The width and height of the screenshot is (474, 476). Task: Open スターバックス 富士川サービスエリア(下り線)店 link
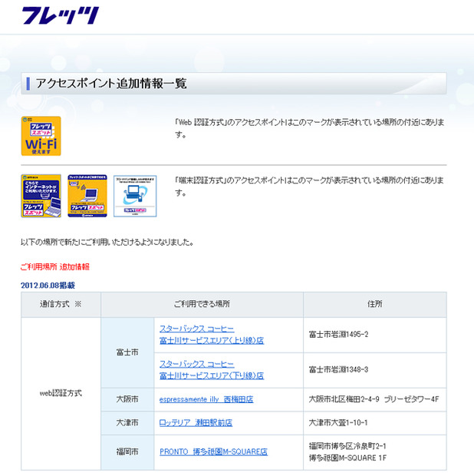pyautogui.click(x=212, y=370)
